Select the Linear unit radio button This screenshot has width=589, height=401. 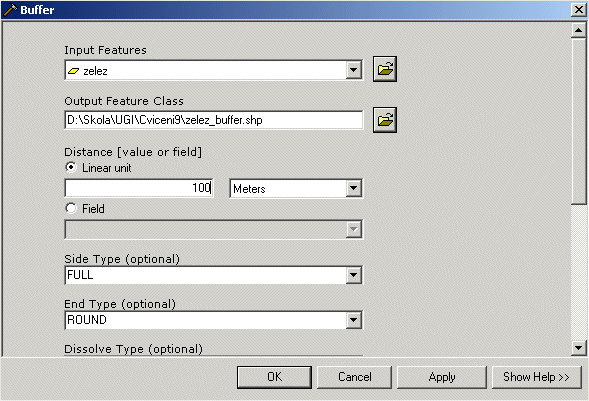(71, 167)
